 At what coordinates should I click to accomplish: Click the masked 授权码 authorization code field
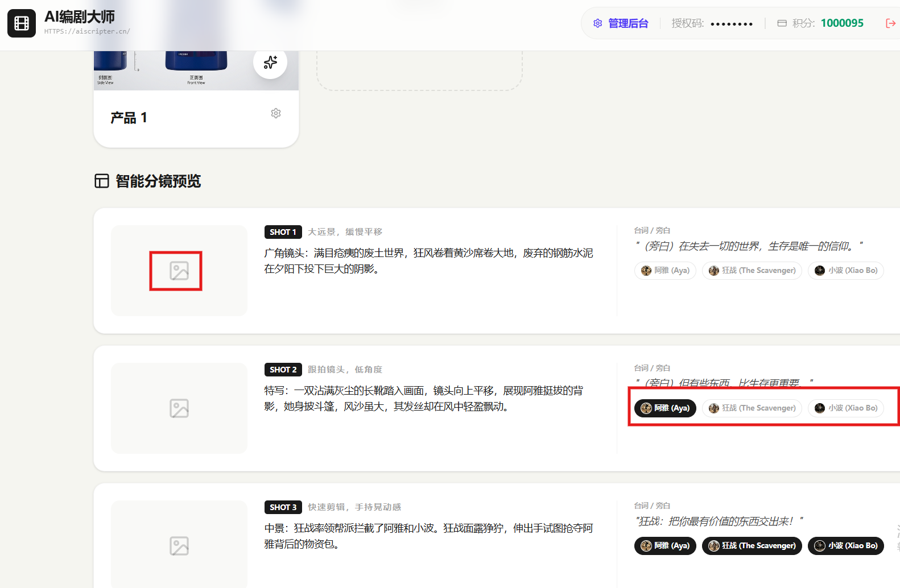pos(732,24)
